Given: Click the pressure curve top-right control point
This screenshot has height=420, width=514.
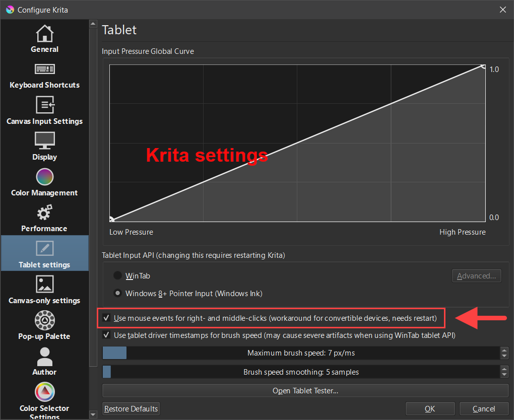Looking at the screenshot, I should point(483,66).
